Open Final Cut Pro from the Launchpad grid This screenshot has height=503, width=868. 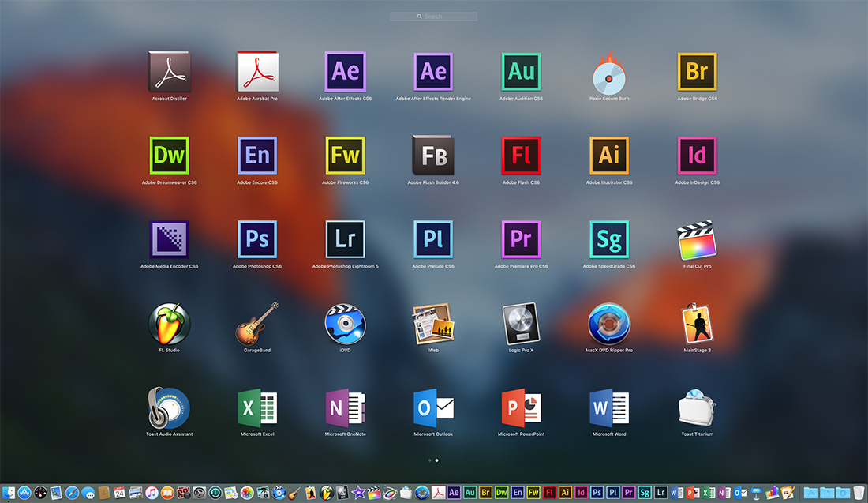[697, 239]
